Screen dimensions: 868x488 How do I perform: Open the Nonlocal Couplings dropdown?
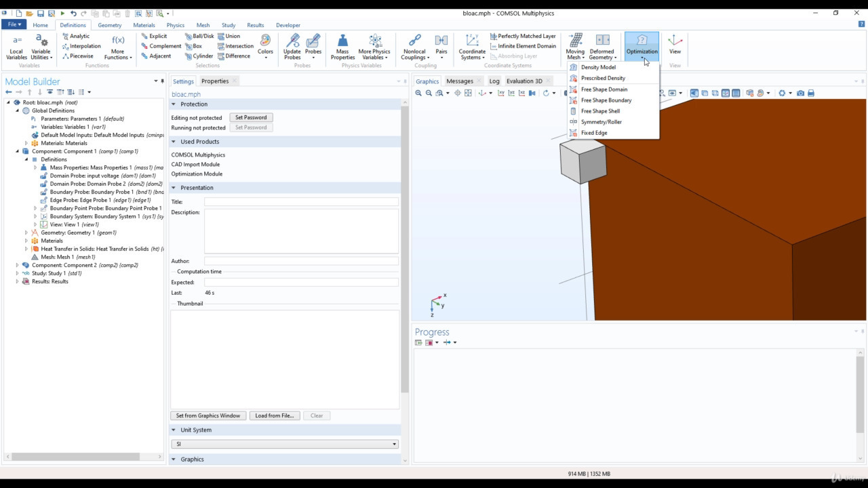(x=414, y=47)
